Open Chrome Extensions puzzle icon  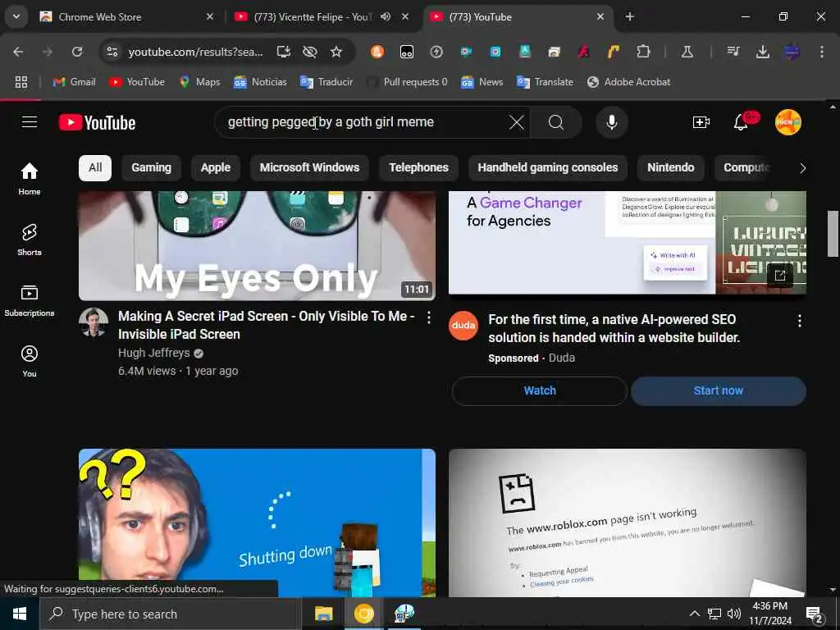(x=643, y=52)
